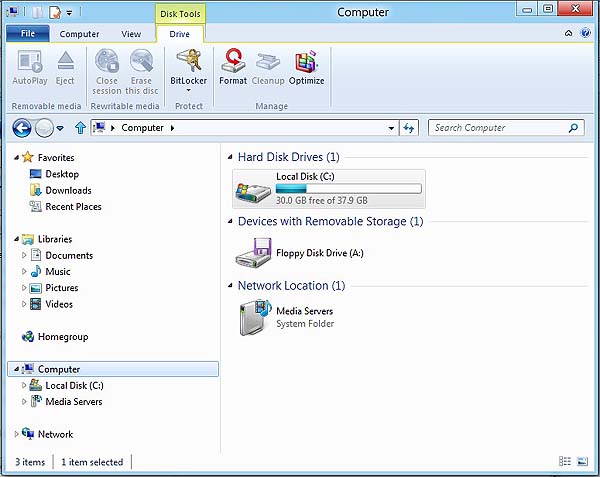Viewport: 600px width, 477px height.
Task: Select the Floppy Disk Drive (A:) icon
Action: 254,253
